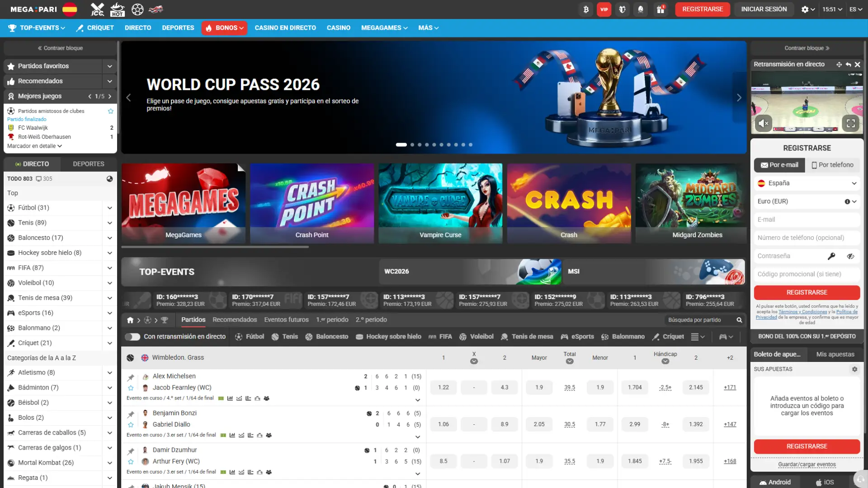
Task: Click password key generator icon
Action: pos(831,256)
